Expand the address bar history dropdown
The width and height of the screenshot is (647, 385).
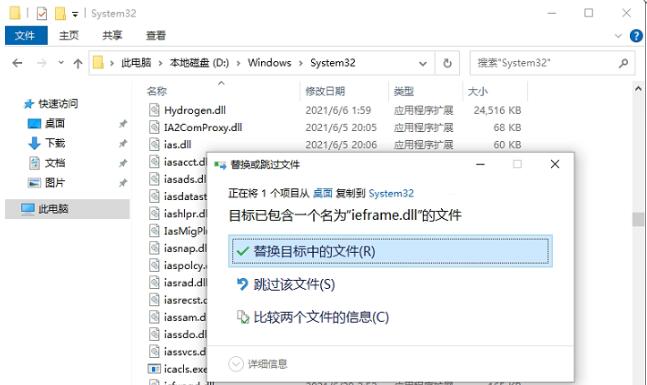[x=423, y=64]
